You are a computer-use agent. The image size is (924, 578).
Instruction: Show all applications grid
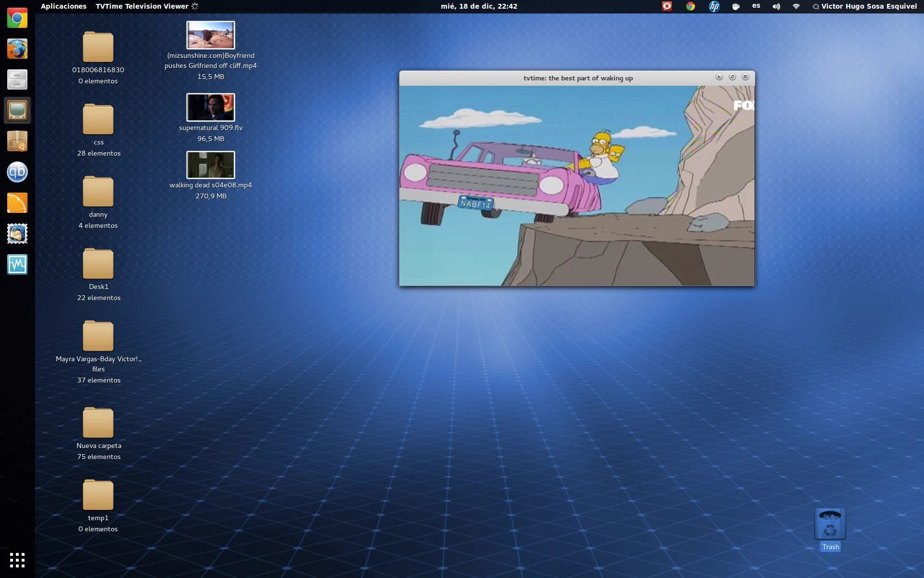point(17,560)
